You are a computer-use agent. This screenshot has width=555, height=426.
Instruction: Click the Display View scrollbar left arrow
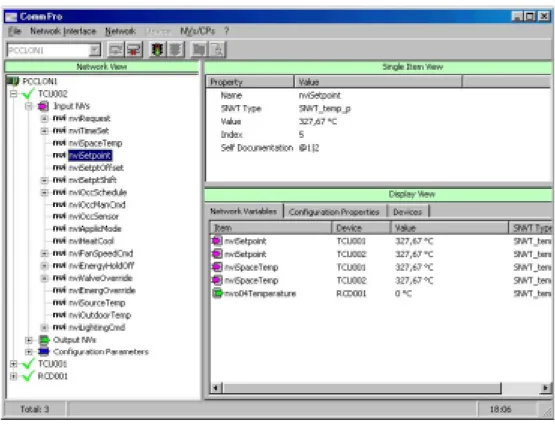pos(216,388)
